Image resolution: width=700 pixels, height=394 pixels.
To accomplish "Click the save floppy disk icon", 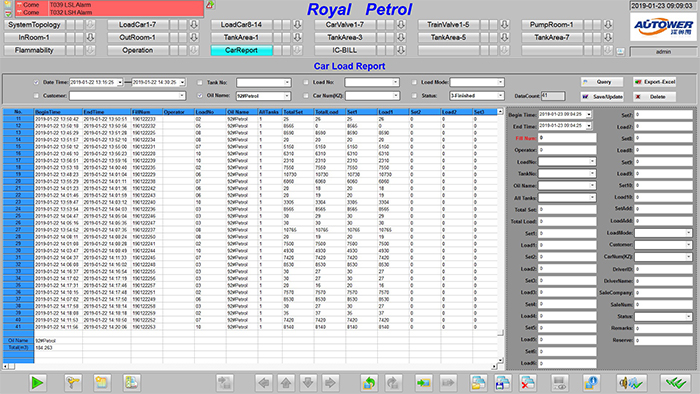I will click(x=503, y=383).
